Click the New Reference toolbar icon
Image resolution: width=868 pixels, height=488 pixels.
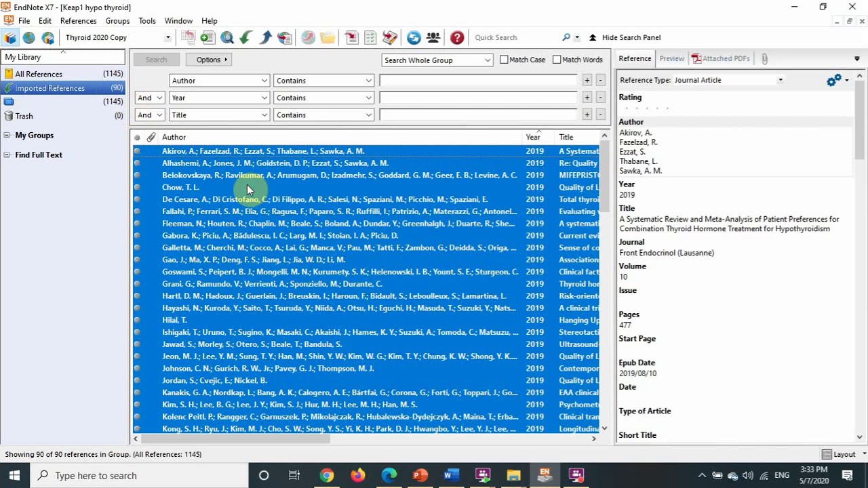pyautogui.click(x=208, y=38)
